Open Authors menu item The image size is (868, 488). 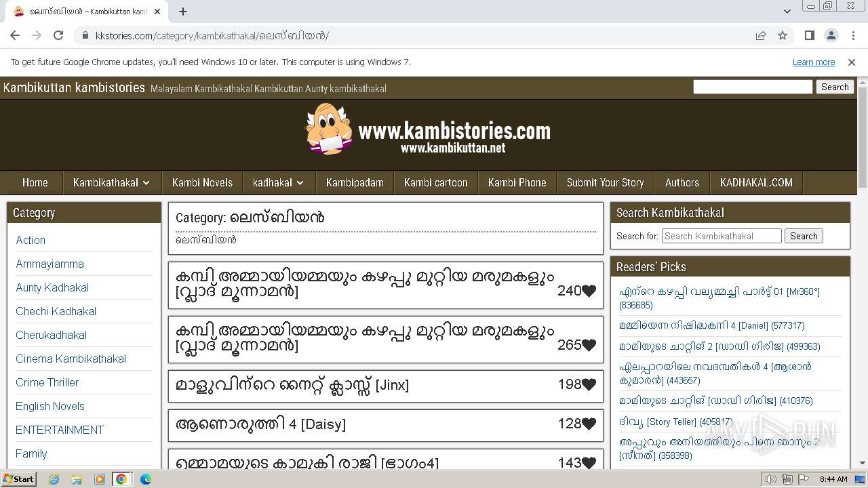(x=682, y=182)
